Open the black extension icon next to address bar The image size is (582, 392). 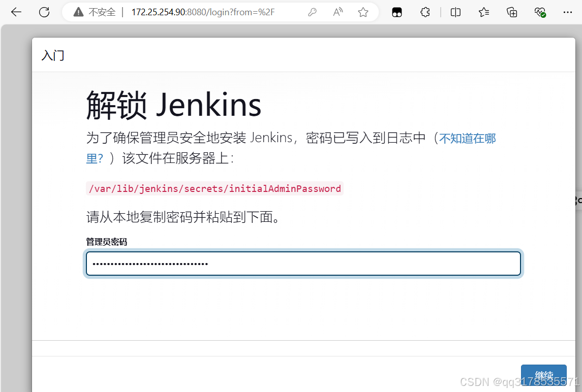tap(397, 12)
